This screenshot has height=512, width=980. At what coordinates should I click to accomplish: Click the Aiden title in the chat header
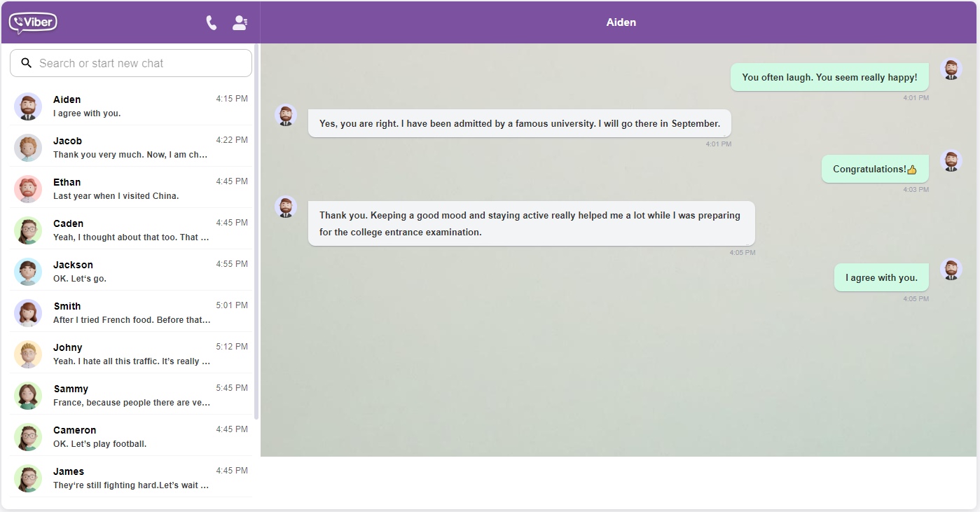click(621, 22)
